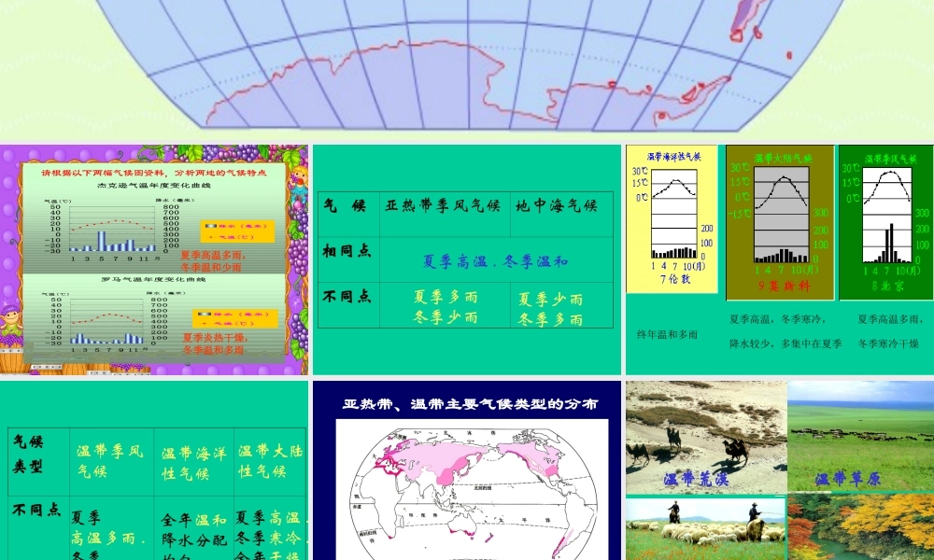Open the temperate landscape photos slide
Viewport: 934px width, 560px height.
(780, 470)
